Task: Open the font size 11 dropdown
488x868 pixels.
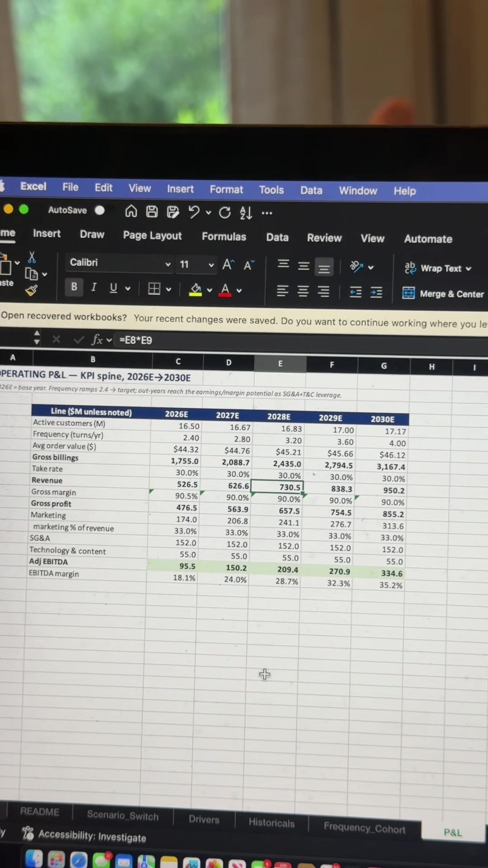Action: (x=211, y=265)
